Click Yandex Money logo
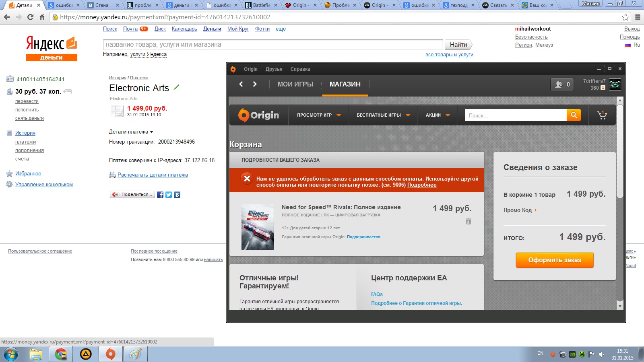Viewport: 644px width, 362px height. pyautogui.click(x=52, y=49)
